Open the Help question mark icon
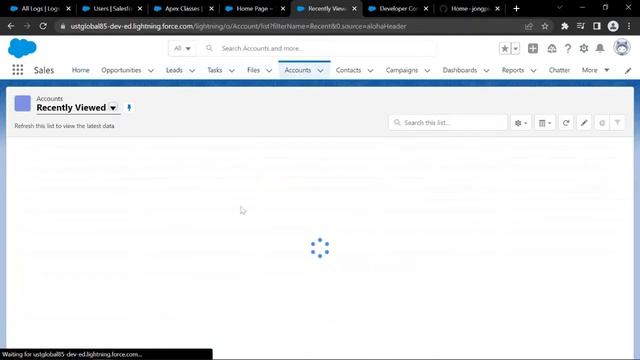 [568, 48]
